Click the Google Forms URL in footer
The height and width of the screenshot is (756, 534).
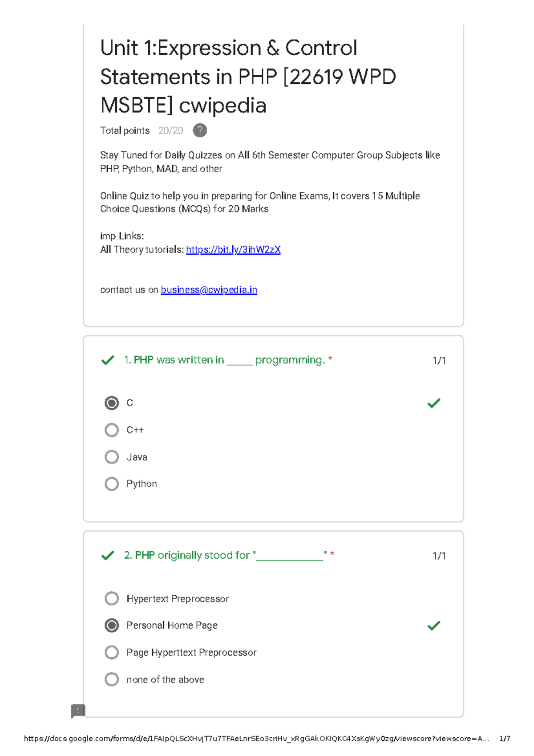[x=256, y=739]
